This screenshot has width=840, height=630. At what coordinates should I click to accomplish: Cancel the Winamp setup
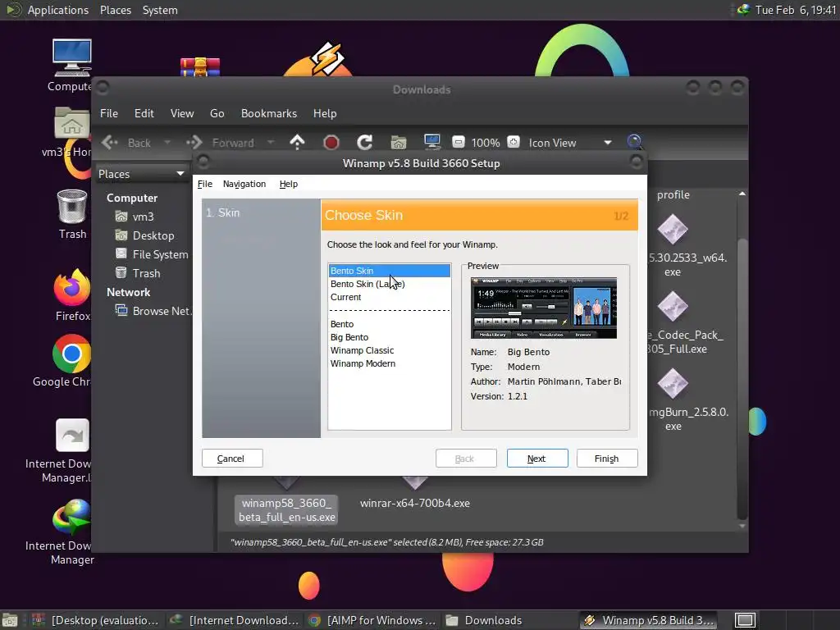(232, 458)
